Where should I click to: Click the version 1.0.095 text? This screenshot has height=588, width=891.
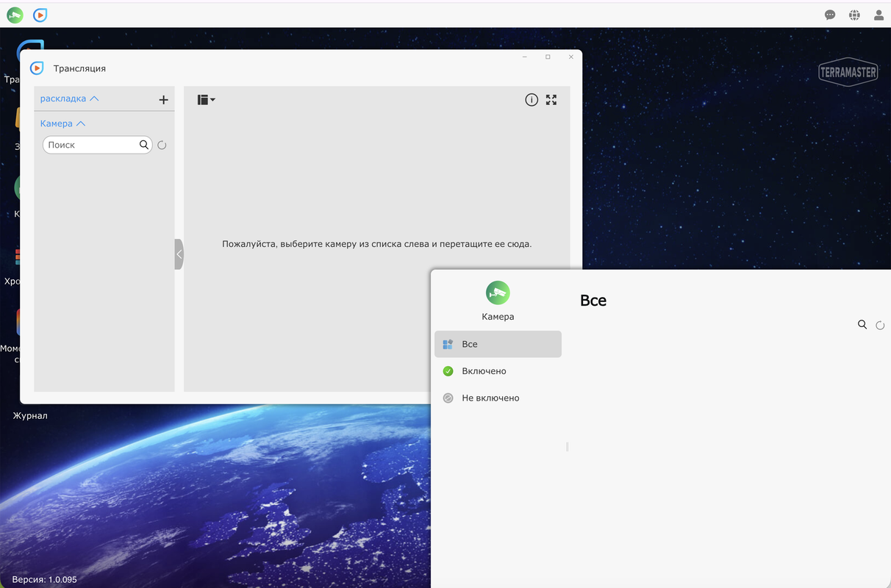pos(44,579)
